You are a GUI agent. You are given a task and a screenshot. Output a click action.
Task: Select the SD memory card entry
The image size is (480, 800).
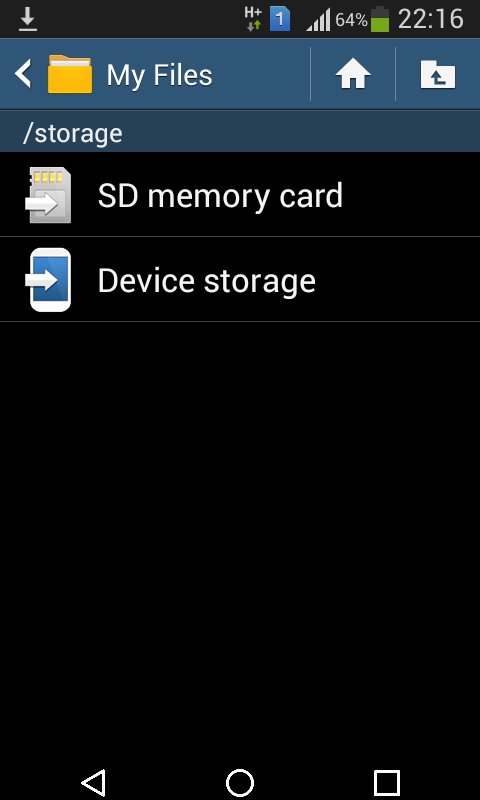tap(240, 195)
